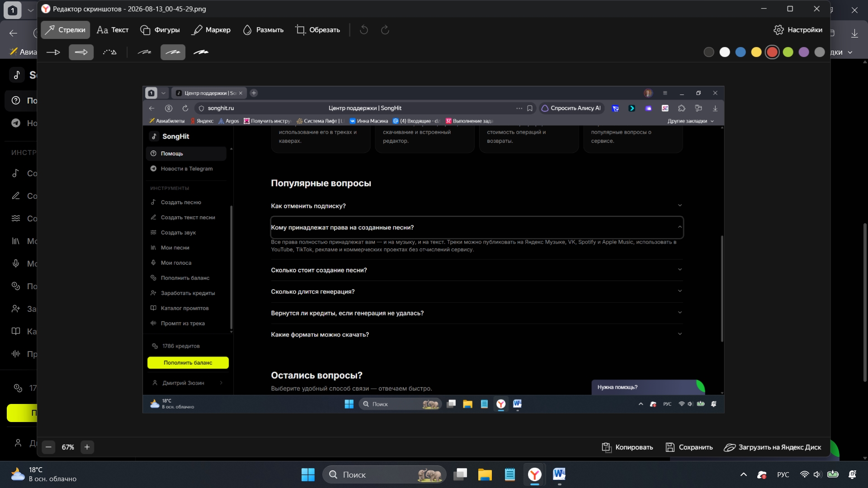
Task: Go back in the background browser
Action: pyautogui.click(x=13, y=33)
